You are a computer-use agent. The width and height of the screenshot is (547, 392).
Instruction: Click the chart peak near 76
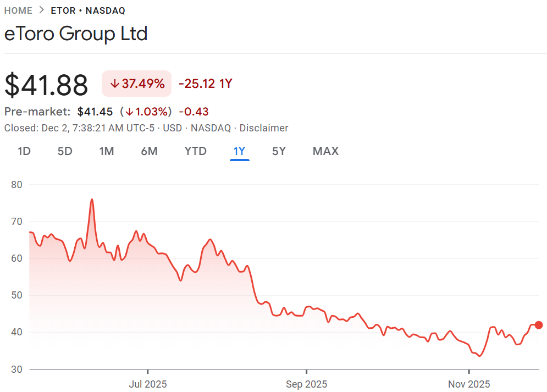(x=92, y=199)
